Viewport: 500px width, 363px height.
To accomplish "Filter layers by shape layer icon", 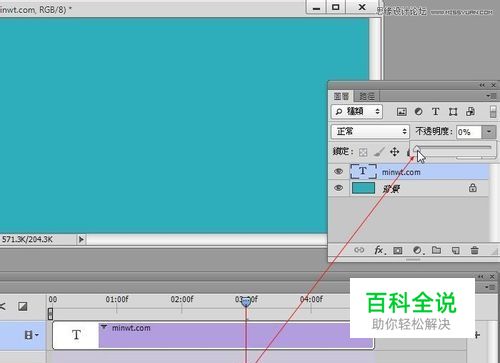I will coord(453,112).
